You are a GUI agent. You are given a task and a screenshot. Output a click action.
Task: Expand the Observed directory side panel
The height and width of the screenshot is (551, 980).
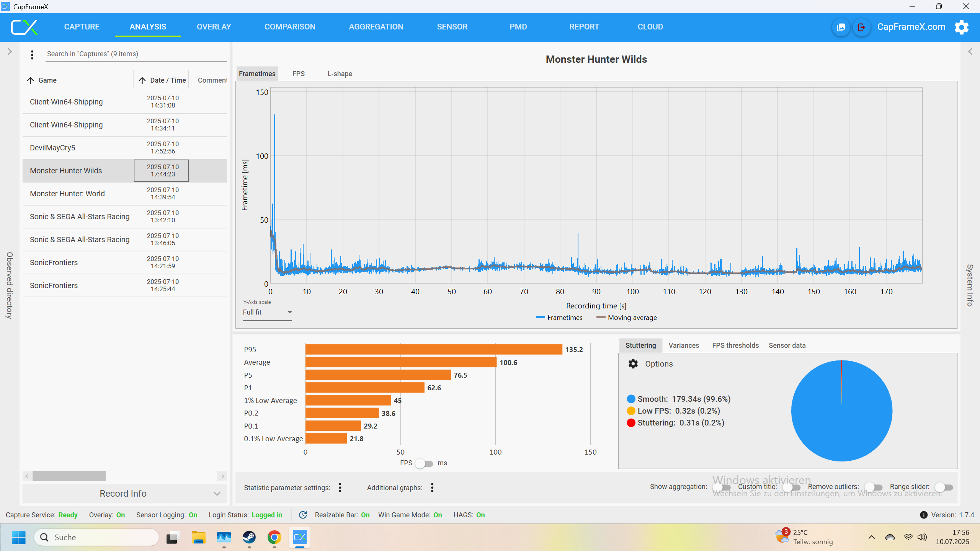click(x=10, y=52)
